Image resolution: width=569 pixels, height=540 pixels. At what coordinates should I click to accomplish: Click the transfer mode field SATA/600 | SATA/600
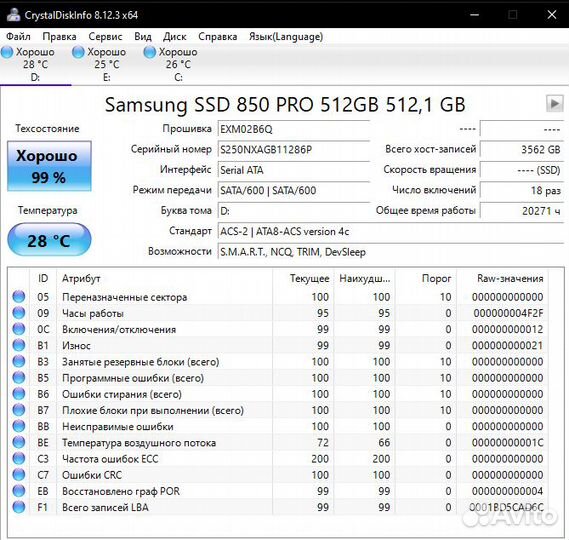click(293, 190)
